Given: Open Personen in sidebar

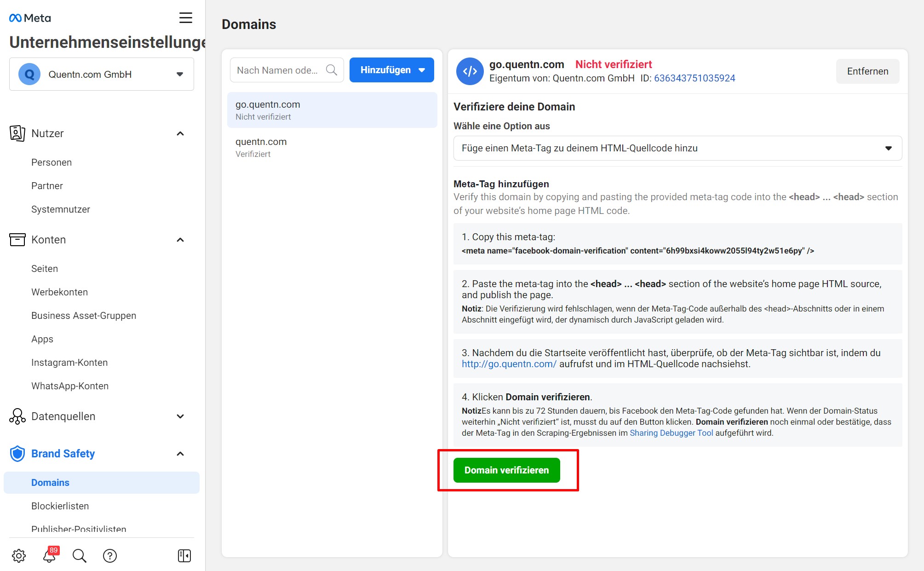Looking at the screenshot, I should click(52, 162).
